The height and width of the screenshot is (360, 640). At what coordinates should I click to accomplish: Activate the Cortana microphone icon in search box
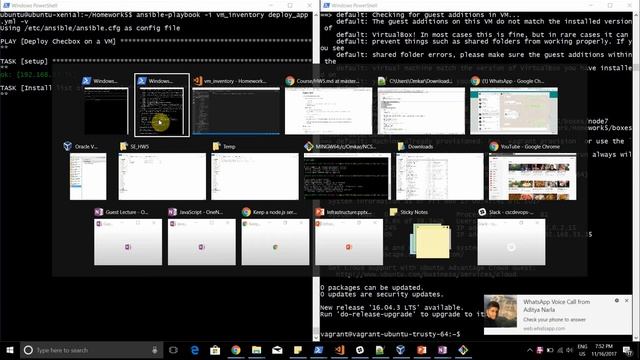(155, 350)
